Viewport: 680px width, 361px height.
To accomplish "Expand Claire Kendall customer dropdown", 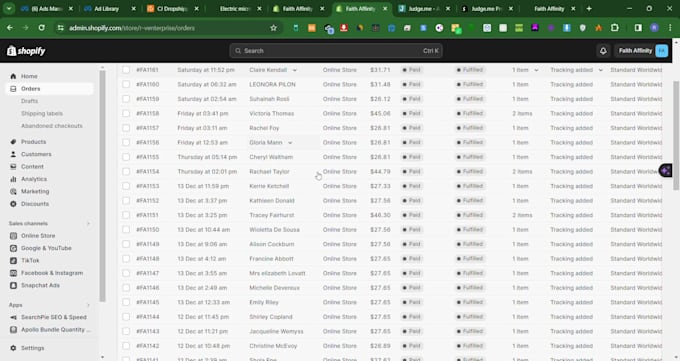I will 295,70.
